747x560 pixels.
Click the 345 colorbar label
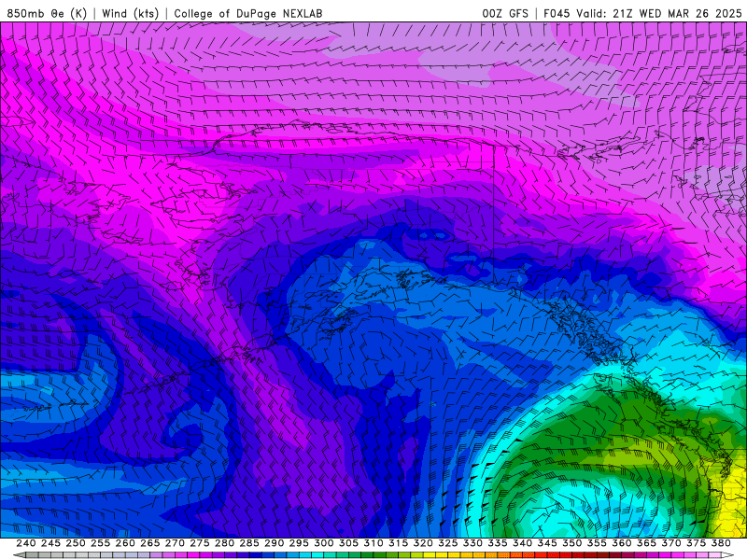[x=547, y=543]
